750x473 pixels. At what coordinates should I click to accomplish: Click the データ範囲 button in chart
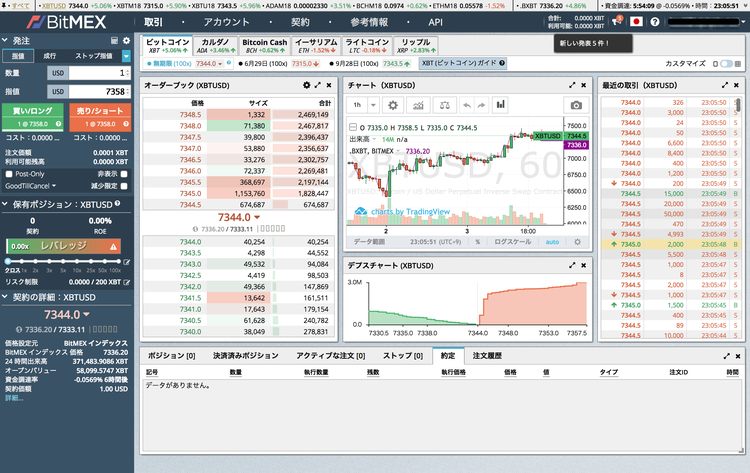point(369,242)
